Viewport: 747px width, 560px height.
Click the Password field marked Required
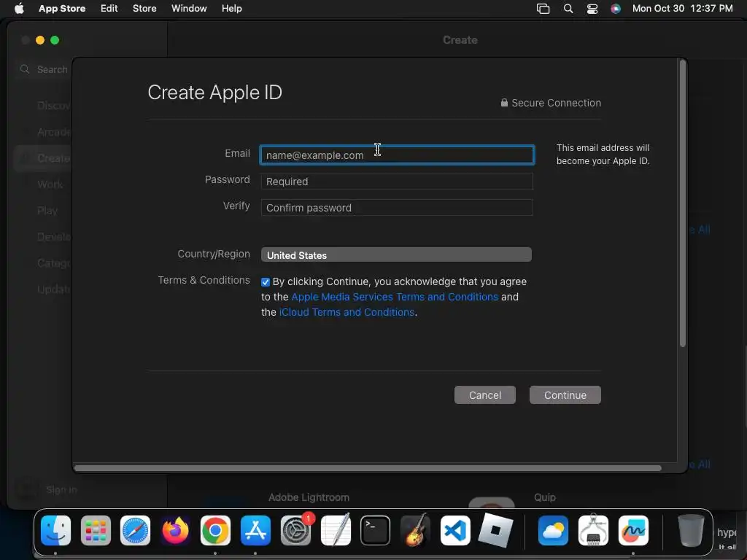pyautogui.click(x=397, y=182)
